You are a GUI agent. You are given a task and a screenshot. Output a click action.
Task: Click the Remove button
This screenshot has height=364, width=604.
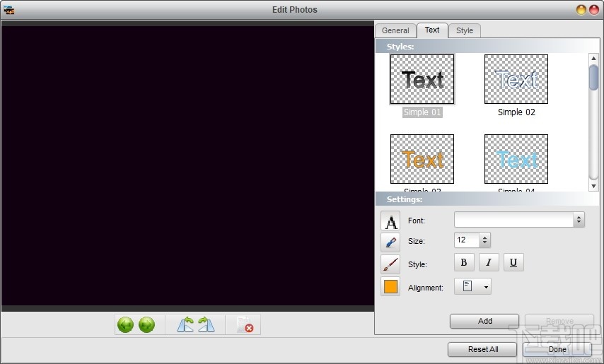tap(559, 321)
